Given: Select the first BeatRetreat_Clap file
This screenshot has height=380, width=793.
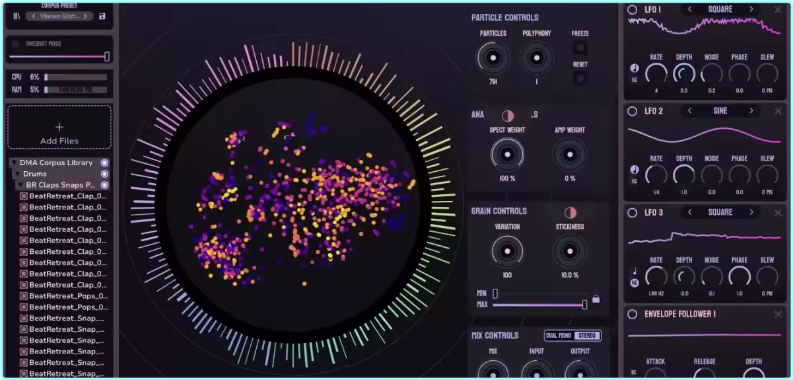Looking at the screenshot, I should coord(64,196).
